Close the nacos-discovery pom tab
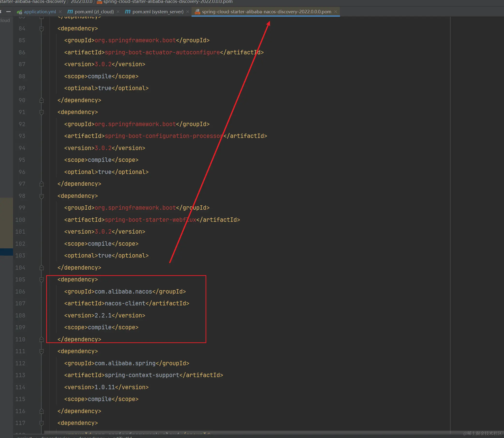This screenshot has height=438, width=504. [x=336, y=12]
